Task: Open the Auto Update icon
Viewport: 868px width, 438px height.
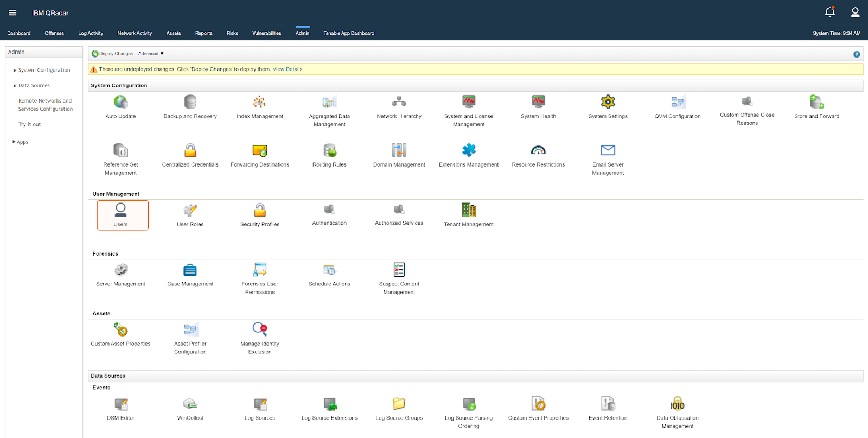Action: coord(120,102)
